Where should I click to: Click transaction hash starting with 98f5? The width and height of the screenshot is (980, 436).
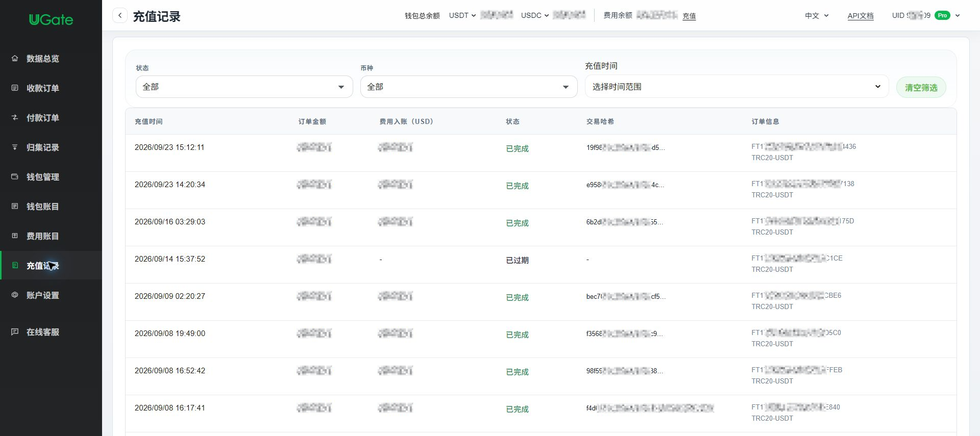pyautogui.click(x=625, y=371)
